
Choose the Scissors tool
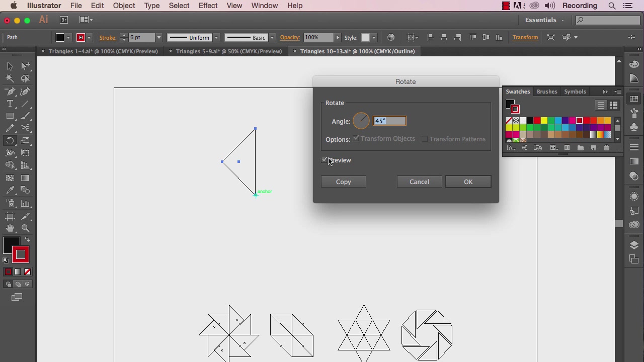coord(25,128)
